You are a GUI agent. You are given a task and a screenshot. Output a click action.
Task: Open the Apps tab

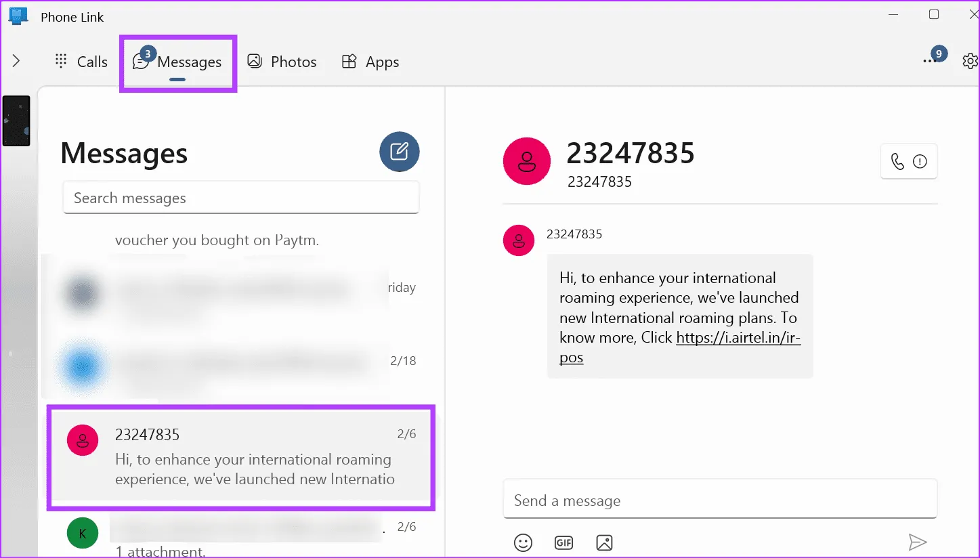click(x=370, y=62)
